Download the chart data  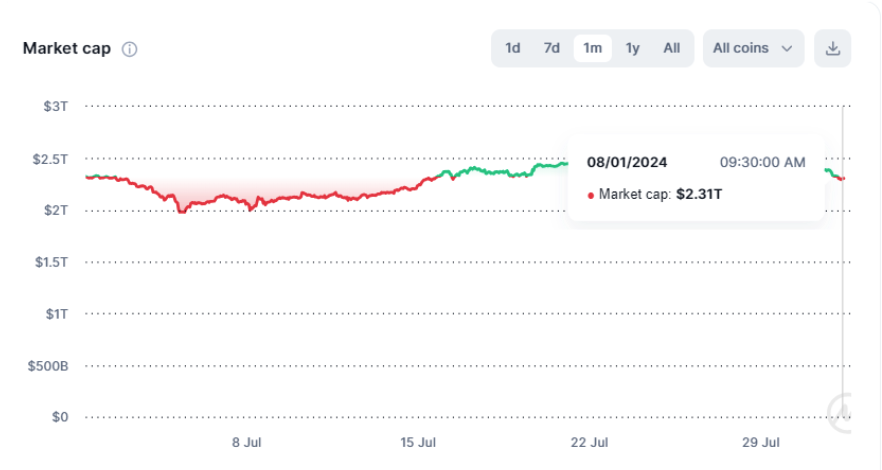(x=832, y=48)
